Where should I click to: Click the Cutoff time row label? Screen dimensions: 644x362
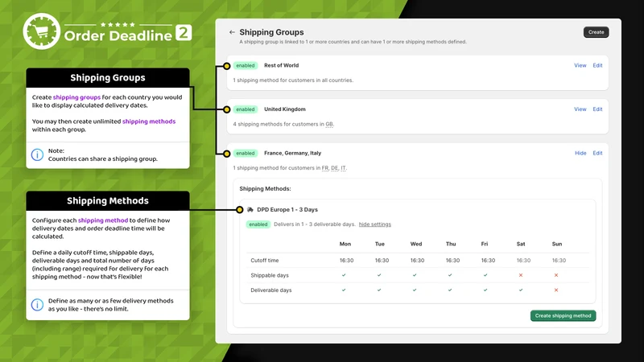coord(265,260)
